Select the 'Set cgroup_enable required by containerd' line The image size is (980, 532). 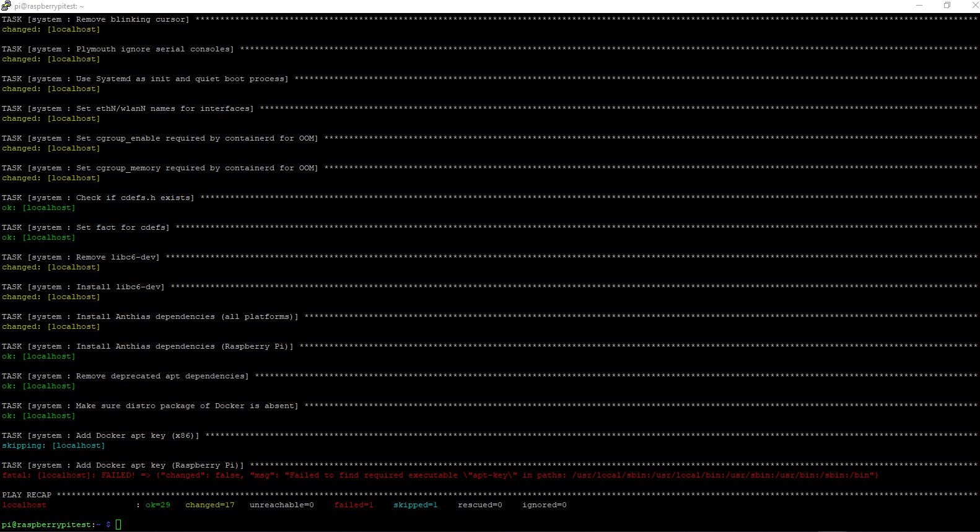pyautogui.click(x=489, y=138)
